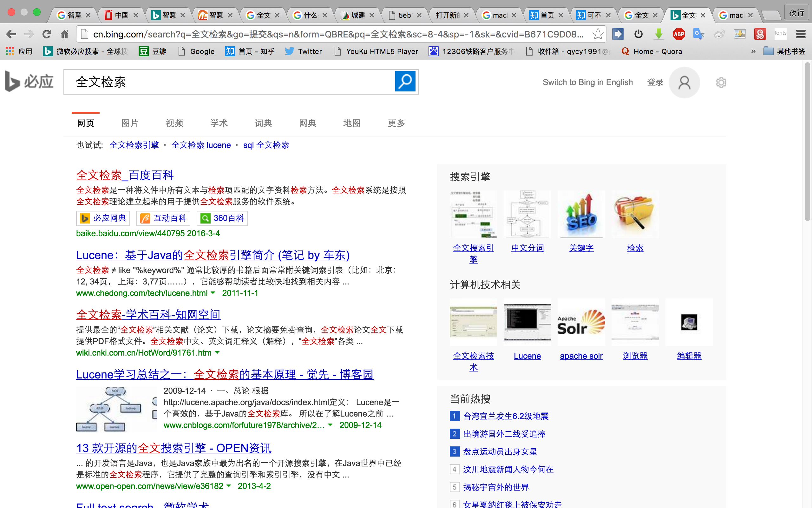Image resolution: width=812 pixels, height=508 pixels.
Task: Open the 更多 search category menu
Action: coord(396,123)
